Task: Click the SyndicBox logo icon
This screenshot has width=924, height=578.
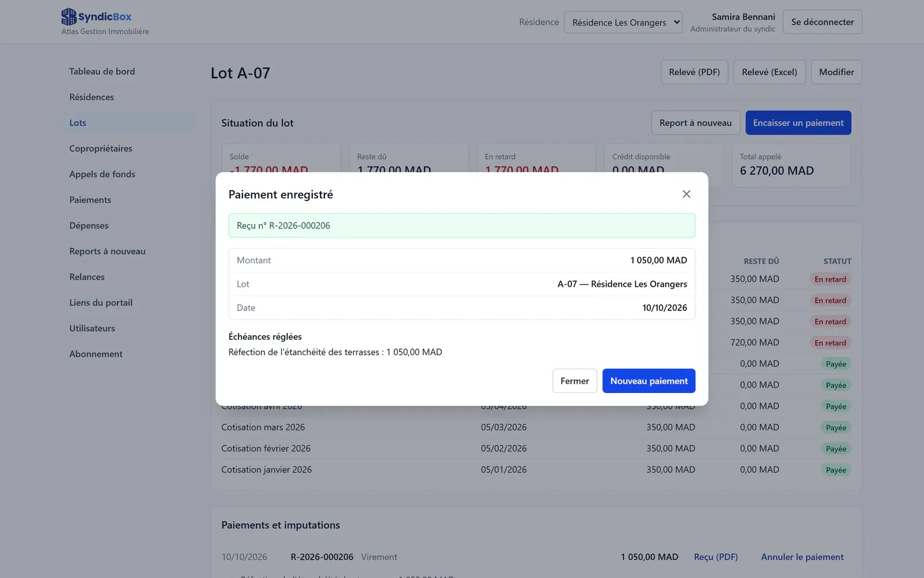Action: coord(69,17)
